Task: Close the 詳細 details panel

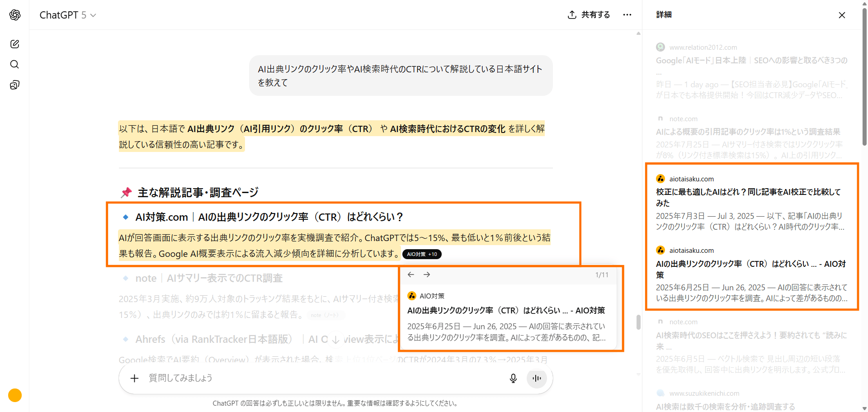Action: tap(842, 15)
